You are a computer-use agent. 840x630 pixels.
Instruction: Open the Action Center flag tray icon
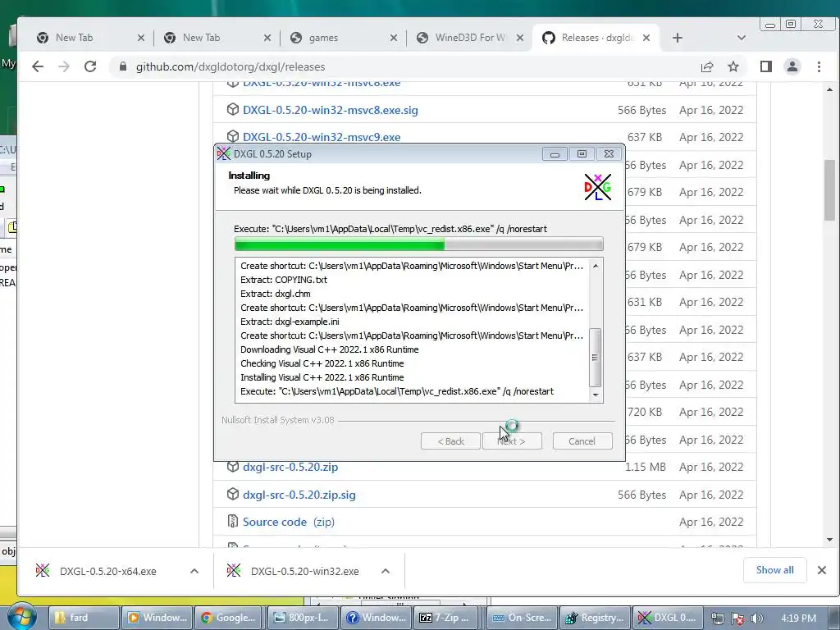point(737,619)
